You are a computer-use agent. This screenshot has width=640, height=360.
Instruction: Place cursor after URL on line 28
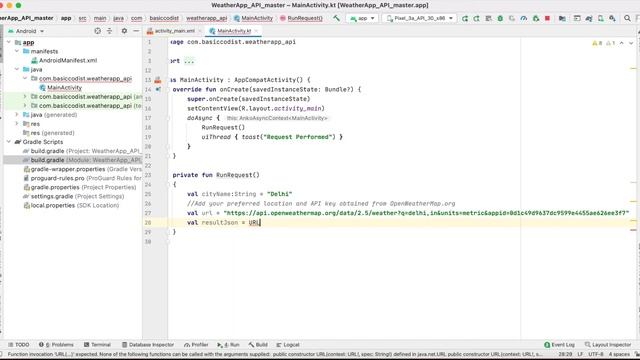coord(260,222)
